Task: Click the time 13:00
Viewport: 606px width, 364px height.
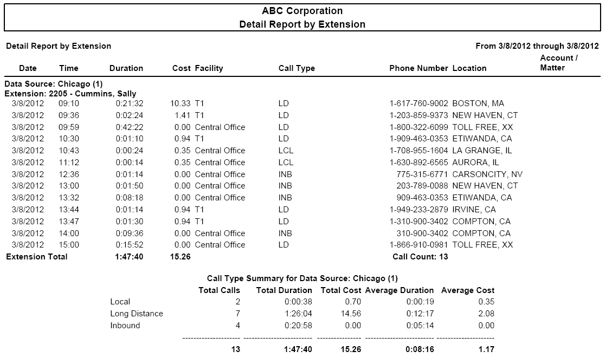Action: 69,186
